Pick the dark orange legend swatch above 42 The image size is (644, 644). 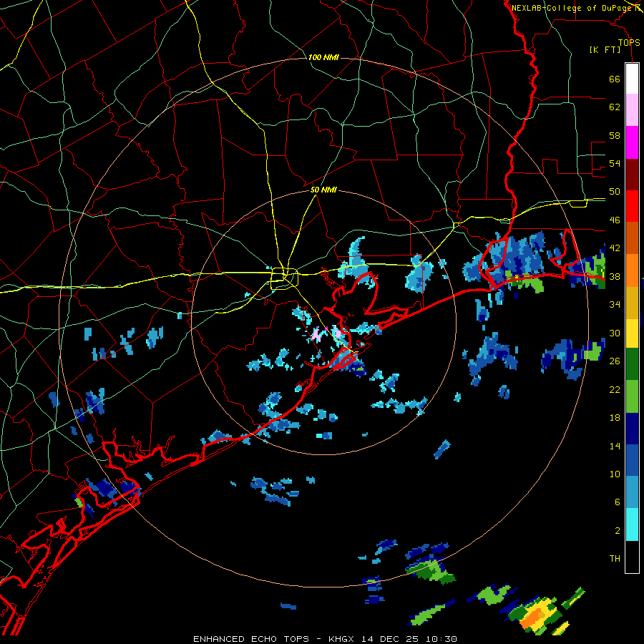point(632,238)
